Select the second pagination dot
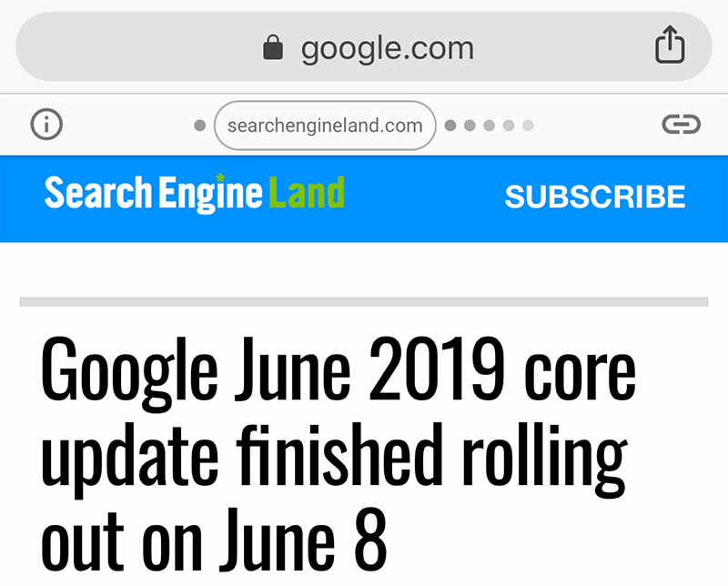Image resolution: width=728 pixels, height=586 pixels. (468, 125)
